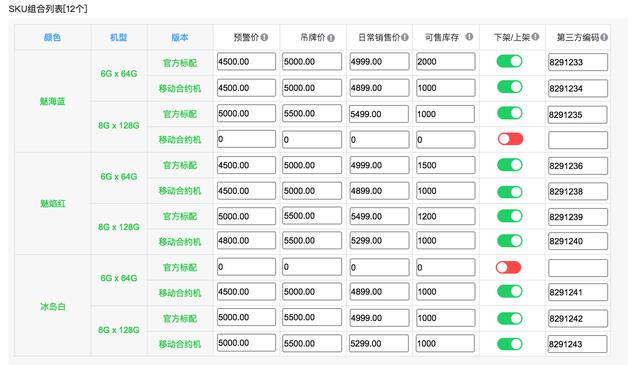Image resolution: width=640 pixels, height=365 pixels.
Task: Switch off the toggle for SKU 8291242
Action: click(510, 318)
